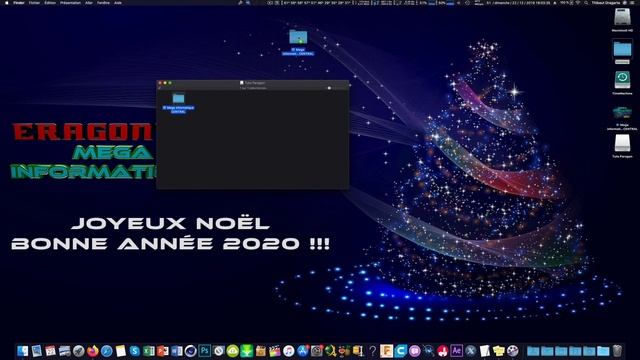Screen dimensions: 640x360
Task: Launch Firefox from the Dock
Action: tap(93, 351)
